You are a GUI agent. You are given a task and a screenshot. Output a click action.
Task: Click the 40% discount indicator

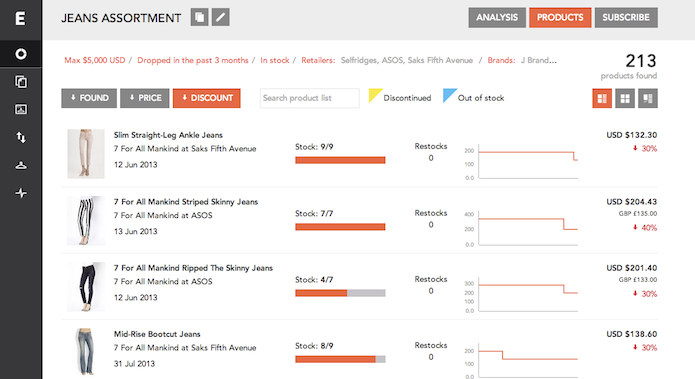coord(645,227)
